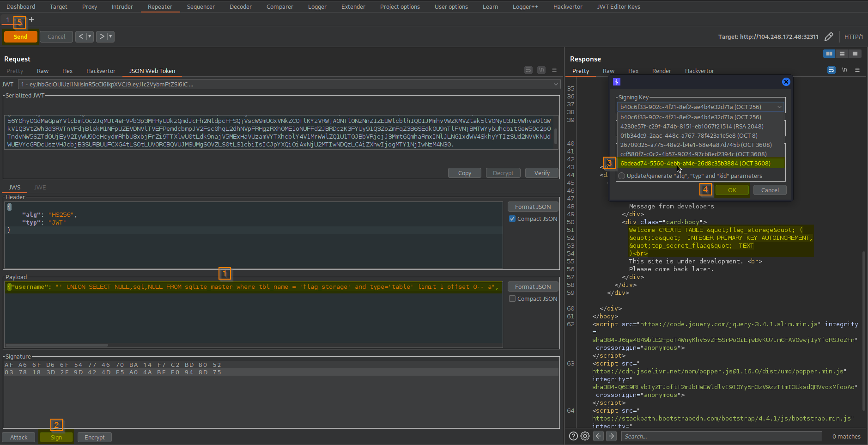Screen dimensions: 868x445
Task: Open the Decoder tab
Action: [x=241, y=6]
